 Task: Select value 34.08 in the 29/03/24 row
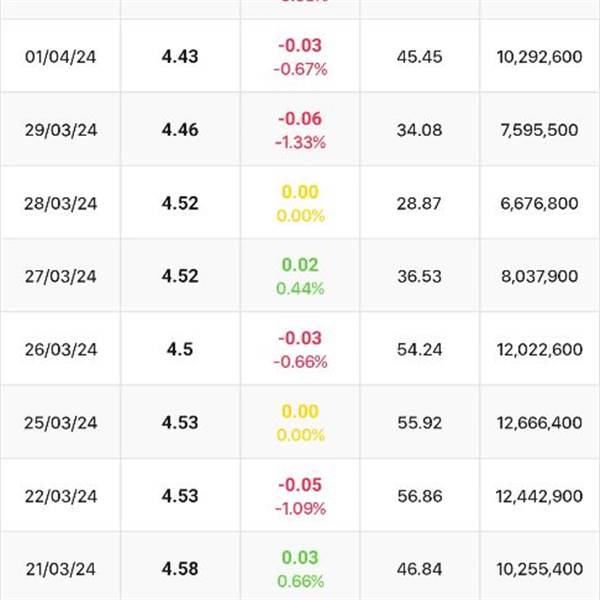coord(419,130)
